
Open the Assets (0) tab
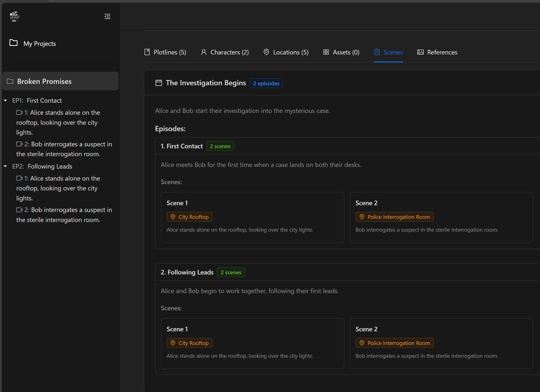pyautogui.click(x=341, y=52)
